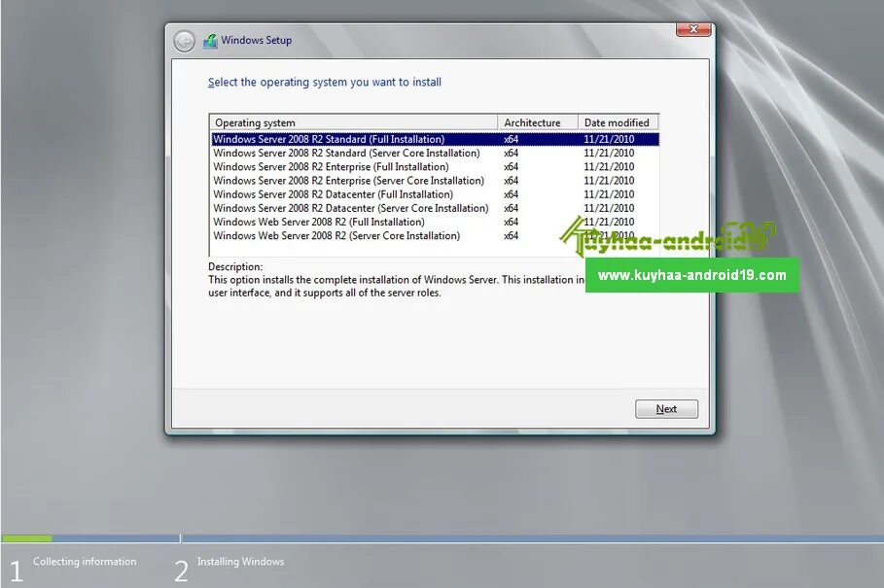Click x64 in the Web Server (Server Core) row
The image size is (884, 588).
tap(511, 236)
